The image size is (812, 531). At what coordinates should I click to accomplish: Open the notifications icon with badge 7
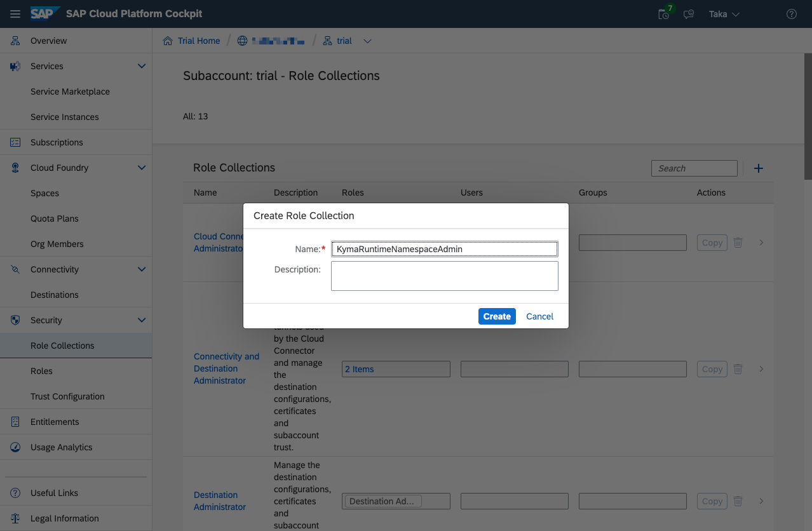[664, 13]
